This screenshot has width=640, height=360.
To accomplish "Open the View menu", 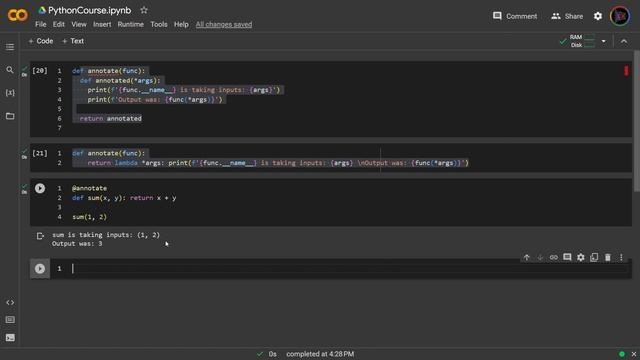I will pos(79,24).
